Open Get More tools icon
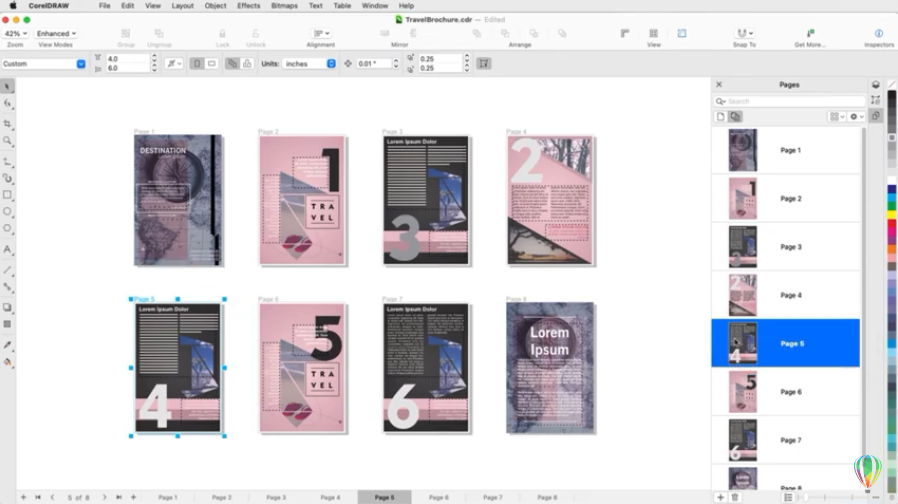The width and height of the screenshot is (898, 504). click(810, 34)
